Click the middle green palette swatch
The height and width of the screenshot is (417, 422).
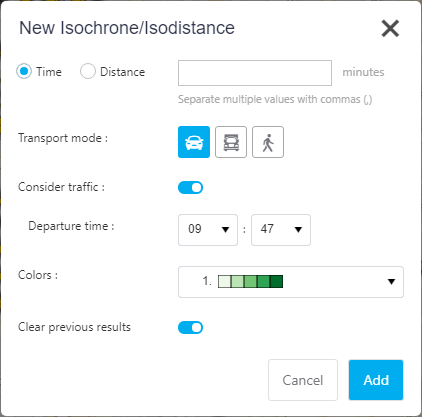tap(250, 282)
